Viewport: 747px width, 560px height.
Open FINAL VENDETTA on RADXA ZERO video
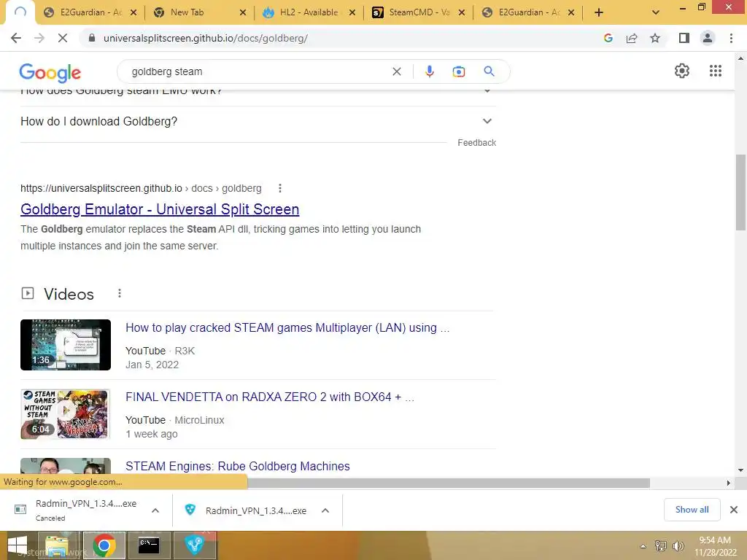pyautogui.click(x=270, y=397)
